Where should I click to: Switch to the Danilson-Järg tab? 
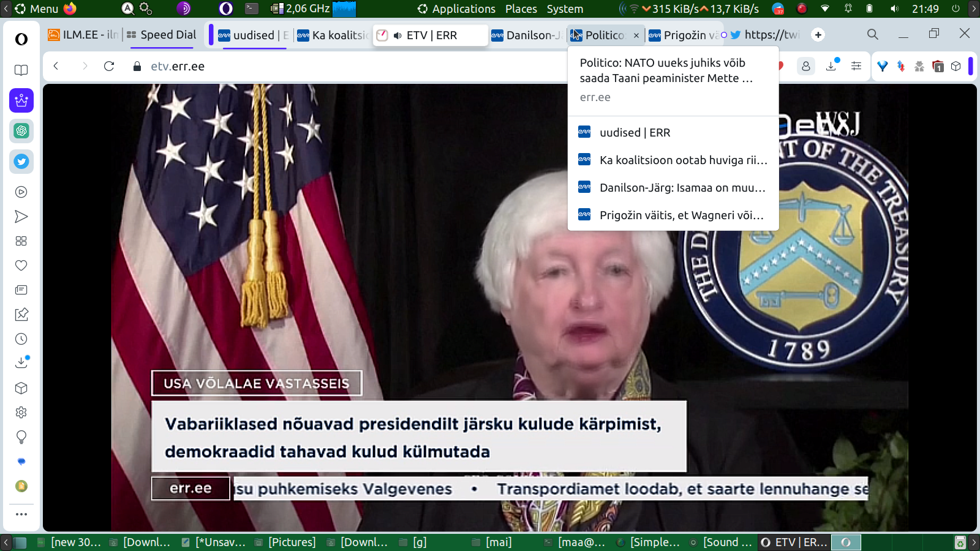pyautogui.click(x=526, y=35)
